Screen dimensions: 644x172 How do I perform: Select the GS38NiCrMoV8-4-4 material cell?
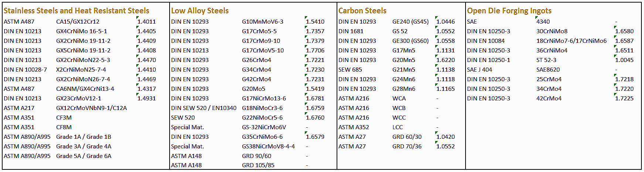(268, 147)
